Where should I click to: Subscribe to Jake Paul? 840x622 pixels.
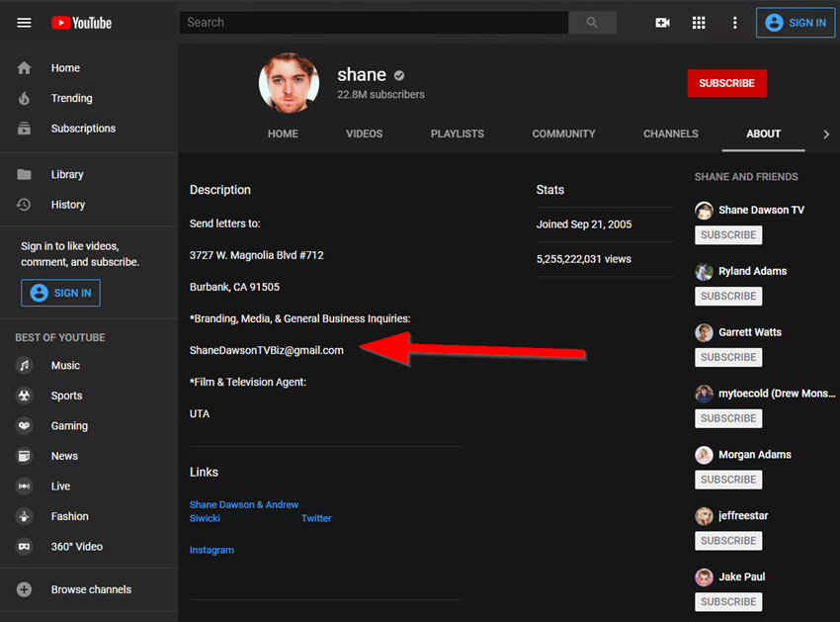coord(728,601)
